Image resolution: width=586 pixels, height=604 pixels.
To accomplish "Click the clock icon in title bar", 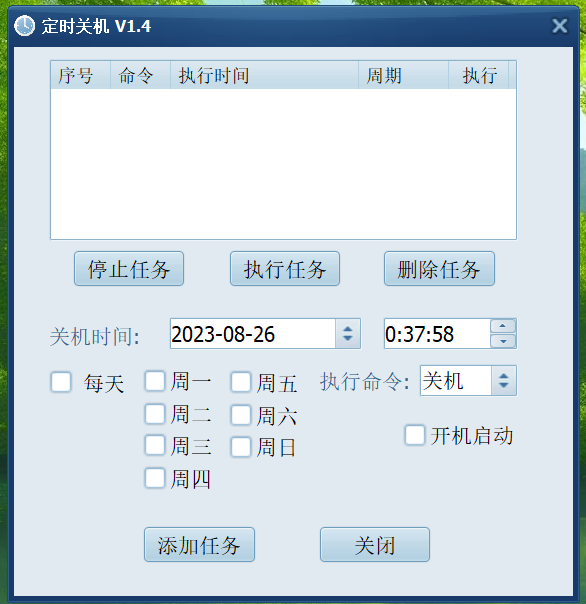I will 24,26.
